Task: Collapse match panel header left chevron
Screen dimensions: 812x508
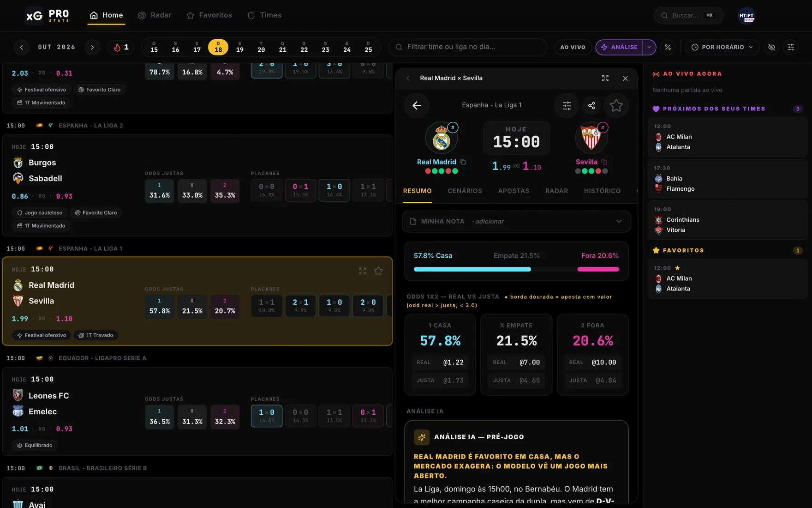Action: point(408,79)
